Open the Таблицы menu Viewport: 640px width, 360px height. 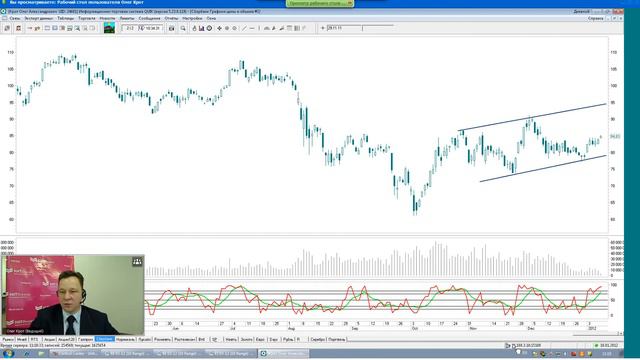pyautogui.click(x=66, y=18)
